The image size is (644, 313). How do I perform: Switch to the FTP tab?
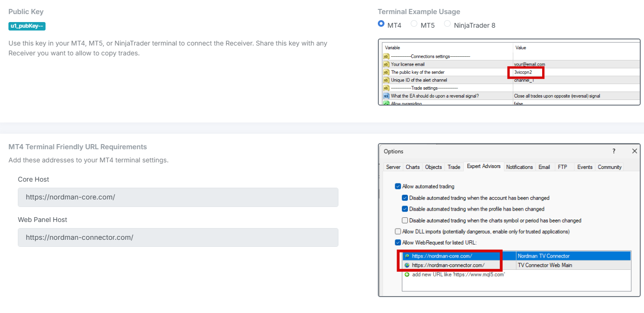pos(562,167)
